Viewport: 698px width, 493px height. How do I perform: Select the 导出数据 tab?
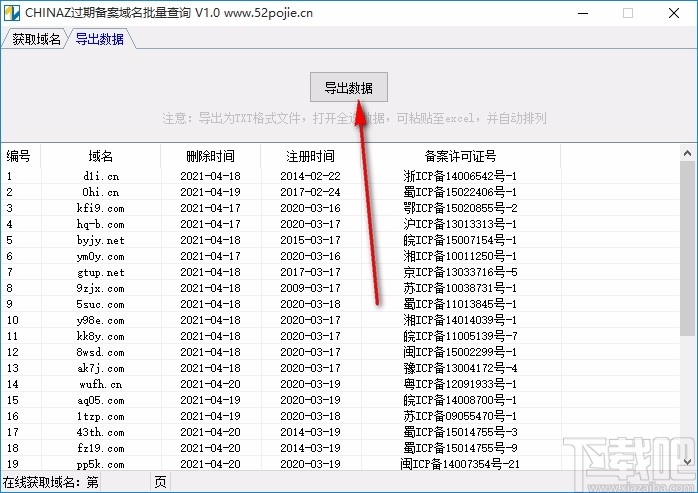pos(100,39)
